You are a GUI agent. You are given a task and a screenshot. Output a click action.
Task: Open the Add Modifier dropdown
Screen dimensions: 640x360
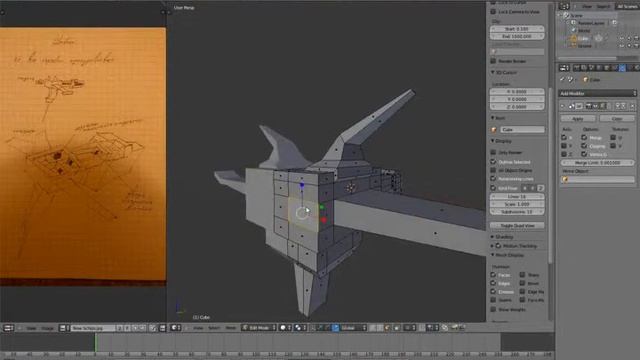point(598,93)
